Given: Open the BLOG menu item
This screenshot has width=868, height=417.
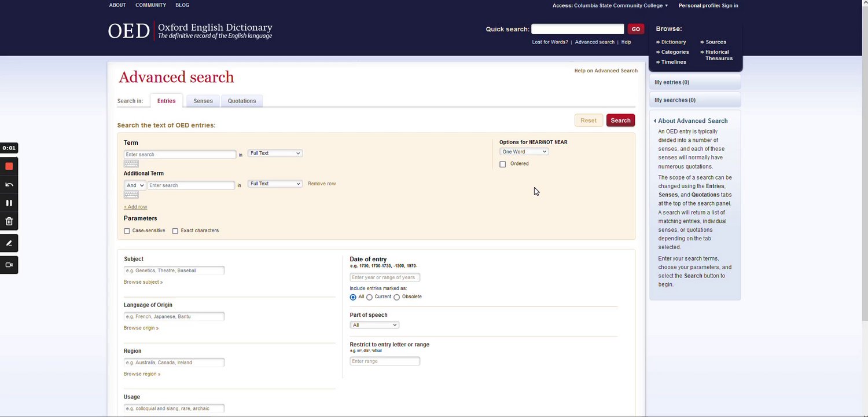Looking at the screenshot, I should click(182, 5).
